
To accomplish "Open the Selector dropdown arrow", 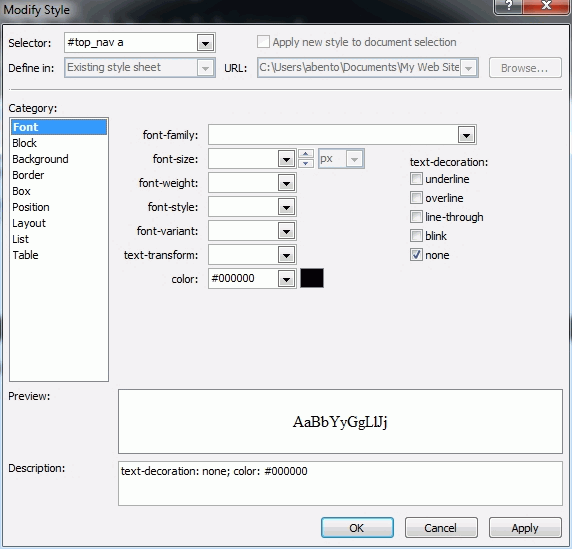I will pyautogui.click(x=205, y=43).
